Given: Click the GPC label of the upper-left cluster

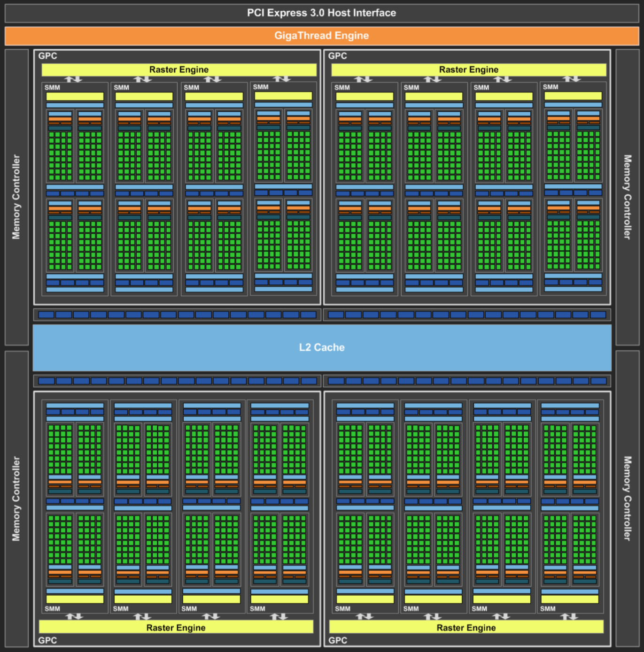Looking at the screenshot, I should (x=47, y=56).
